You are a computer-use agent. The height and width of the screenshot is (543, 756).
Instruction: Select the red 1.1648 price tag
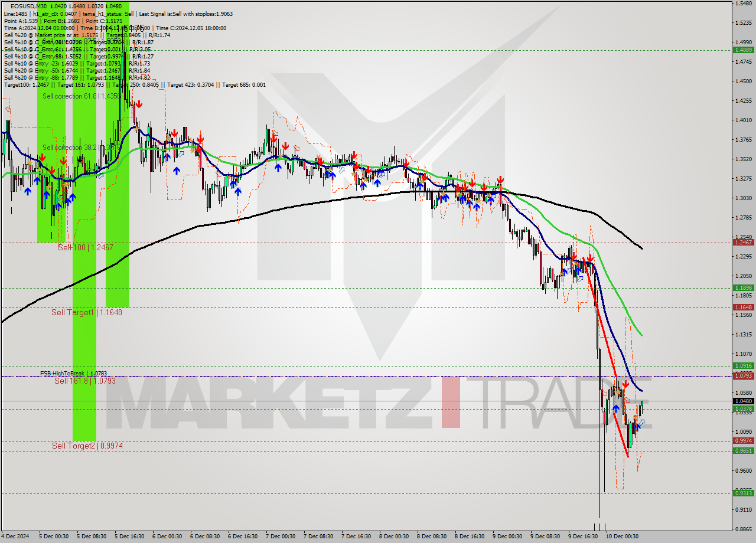click(x=743, y=308)
